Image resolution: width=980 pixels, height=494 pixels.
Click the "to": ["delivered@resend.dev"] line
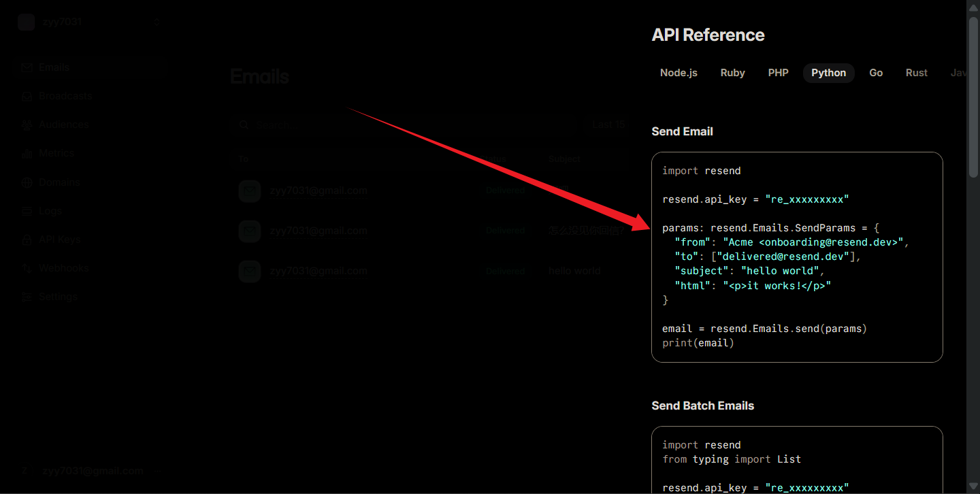[x=768, y=257]
